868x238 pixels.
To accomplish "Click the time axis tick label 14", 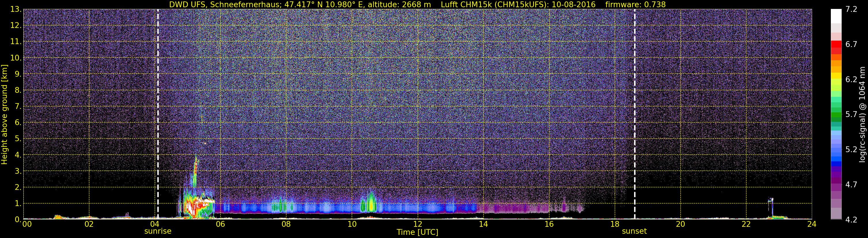I will (x=483, y=224).
